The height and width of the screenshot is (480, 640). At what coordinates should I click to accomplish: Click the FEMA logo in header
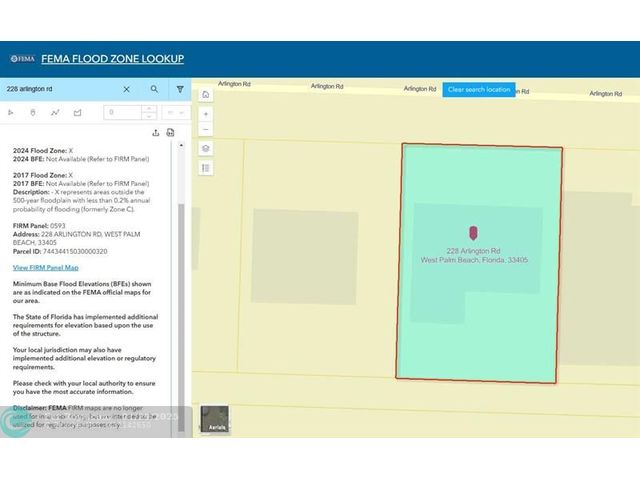click(x=23, y=59)
